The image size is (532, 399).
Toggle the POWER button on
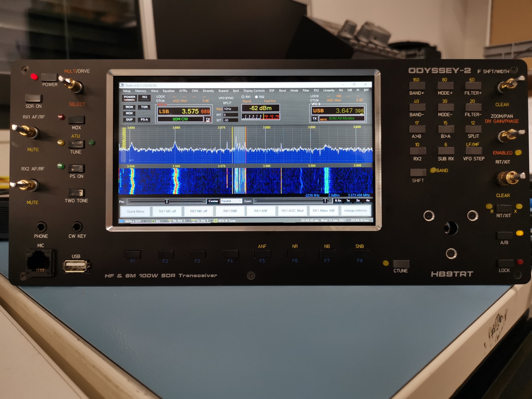(x=129, y=98)
